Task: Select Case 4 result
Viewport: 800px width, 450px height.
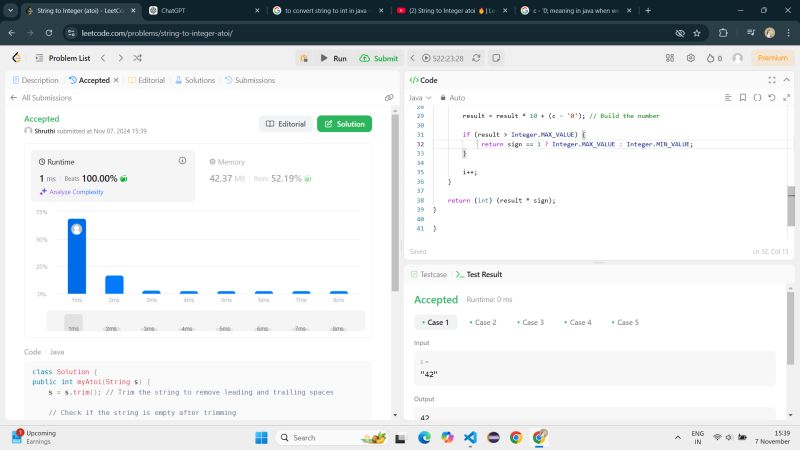Action: (578, 322)
